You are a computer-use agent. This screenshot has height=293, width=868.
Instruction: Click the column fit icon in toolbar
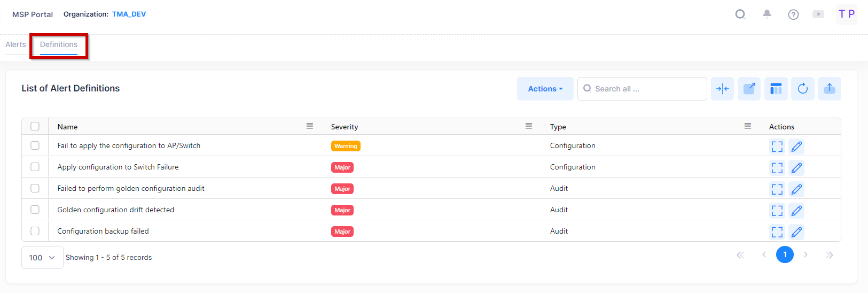coord(722,89)
